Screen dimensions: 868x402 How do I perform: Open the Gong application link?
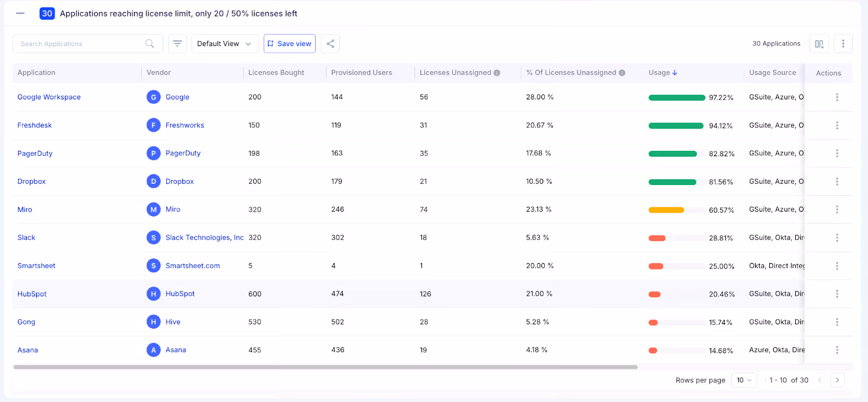26,322
